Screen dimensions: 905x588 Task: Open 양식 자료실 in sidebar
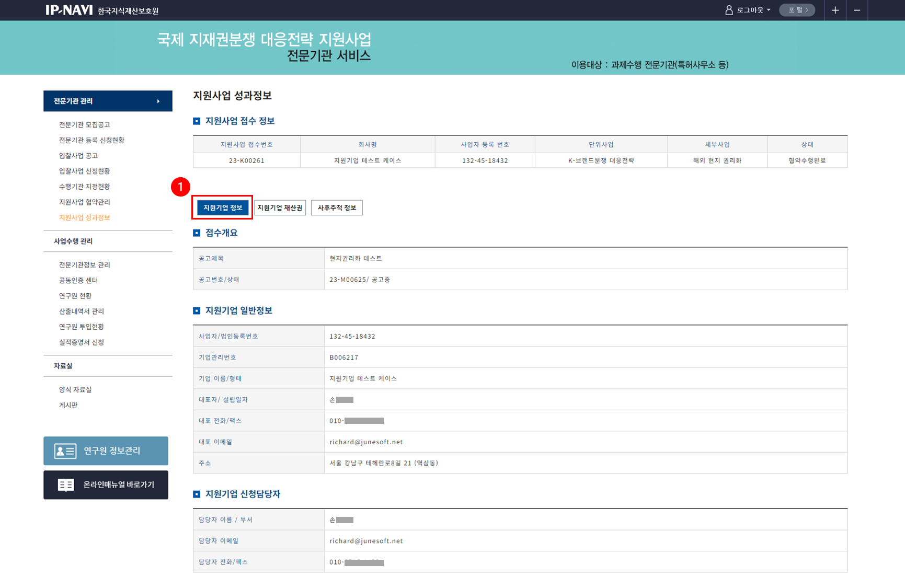(75, 390)
